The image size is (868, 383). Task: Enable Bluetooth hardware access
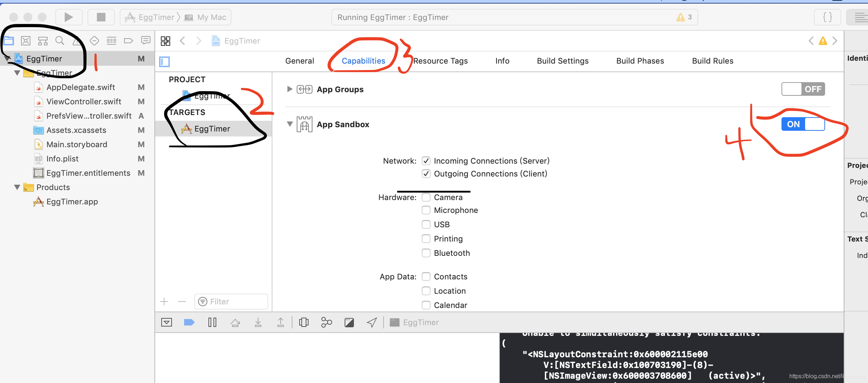426,253
